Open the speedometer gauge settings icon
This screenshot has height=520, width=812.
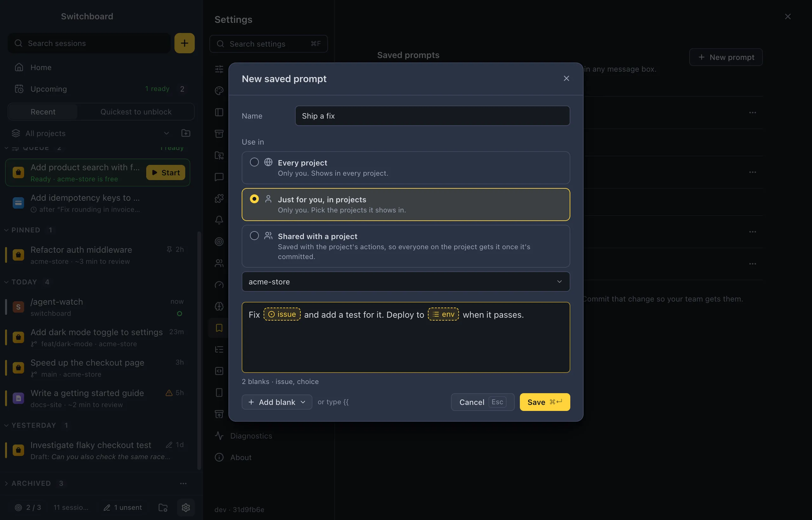[x=219, y=285]
